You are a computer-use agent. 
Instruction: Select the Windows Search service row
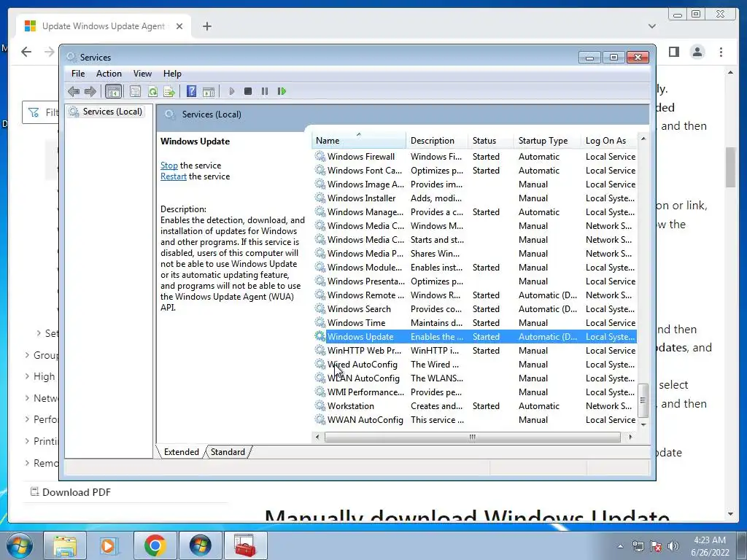click(x=475, y=308)
